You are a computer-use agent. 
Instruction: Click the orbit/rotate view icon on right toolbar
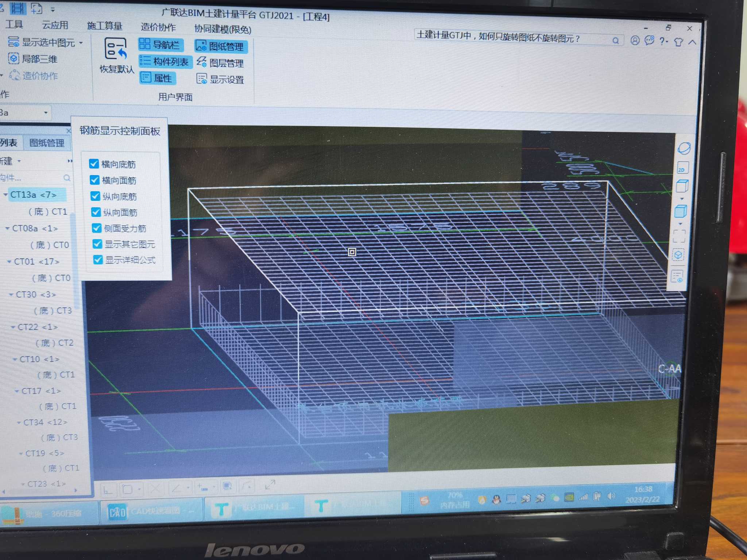[x=684, y=148]
